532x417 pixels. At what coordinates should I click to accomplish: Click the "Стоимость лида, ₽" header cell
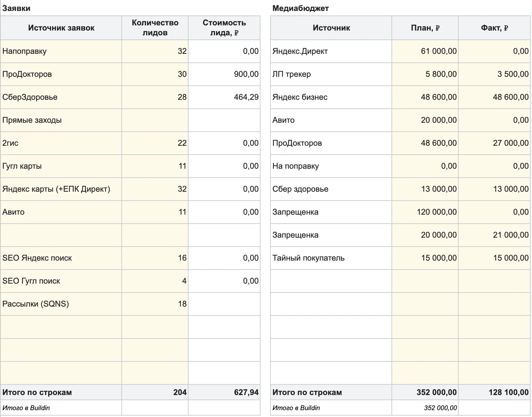(x=224, y=28)
